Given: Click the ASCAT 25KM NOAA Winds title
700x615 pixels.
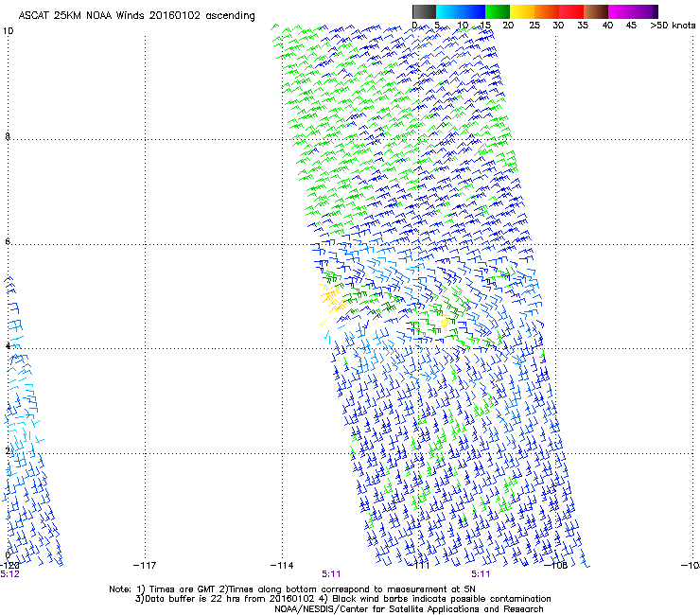Looking at the screenshot, I should coord(136,16).
